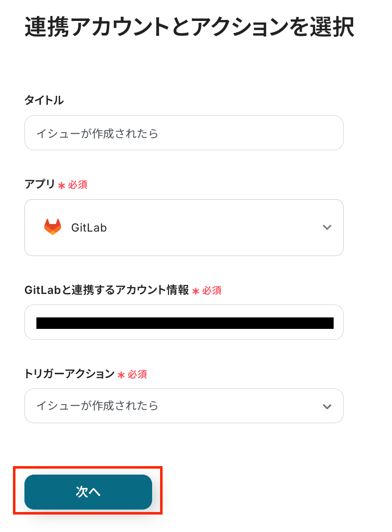The height and width of the screenshot is (532, 392).
Task: Click the 連携アカウントとアクションを選択 heading
Action: tap(189, 27)
